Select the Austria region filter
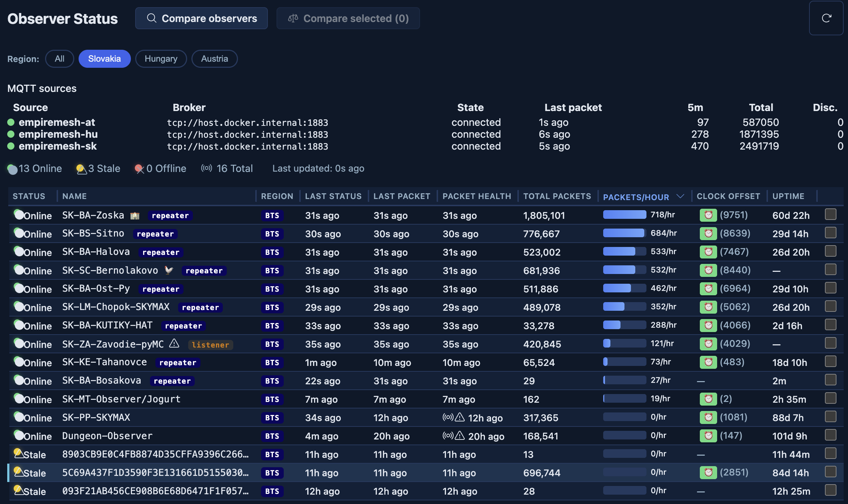Screen dimensions: 848x504 click(x=215, y=59)
